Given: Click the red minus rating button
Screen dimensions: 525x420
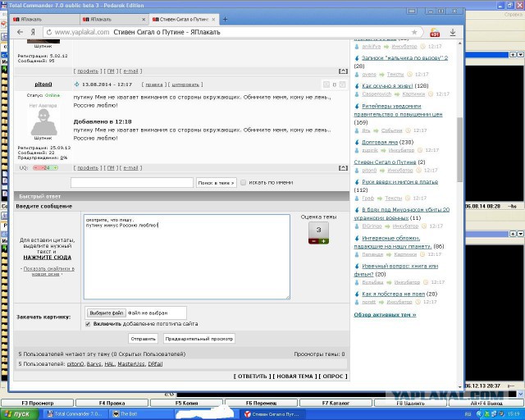Looking at the screenshot, I should coord(313,240).
